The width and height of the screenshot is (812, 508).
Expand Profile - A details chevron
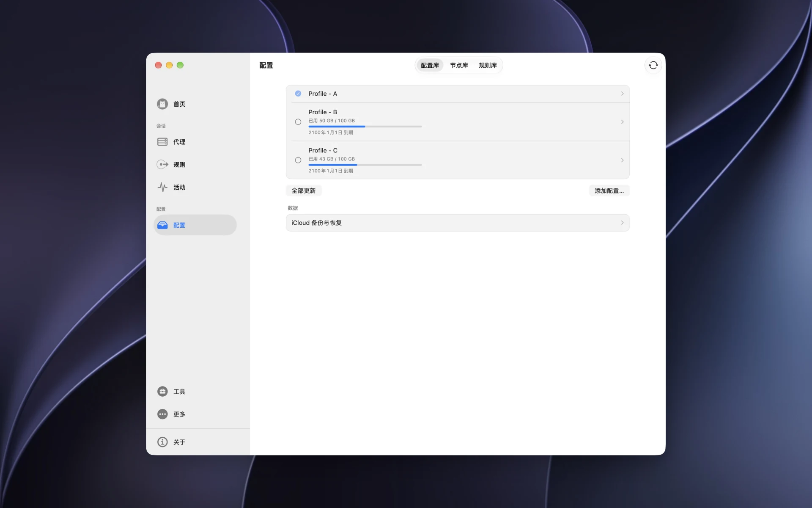(622, 94)
